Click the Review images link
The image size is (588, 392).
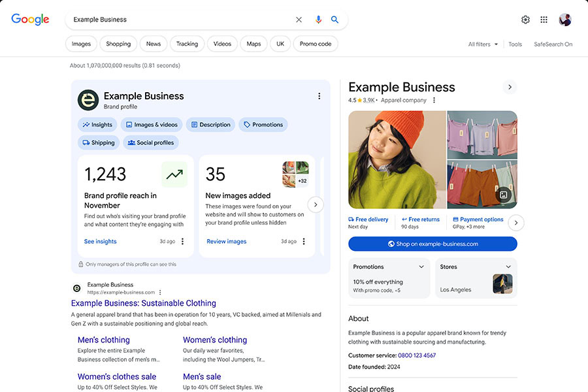tap(226, 242)
